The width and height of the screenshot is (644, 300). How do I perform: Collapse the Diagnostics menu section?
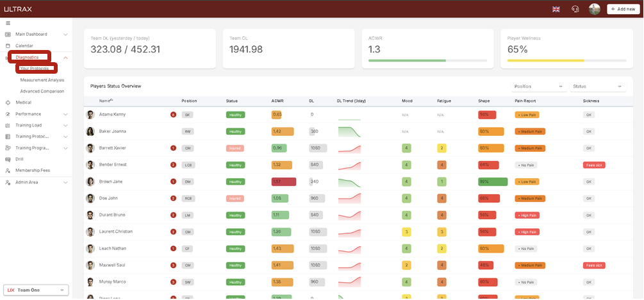coord(65,58)
